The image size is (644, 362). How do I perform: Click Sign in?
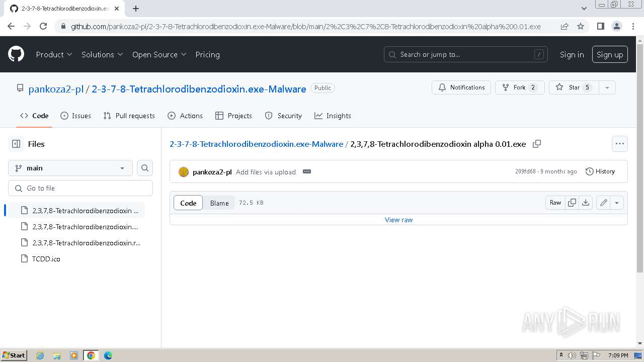click(x=572, y=54)
